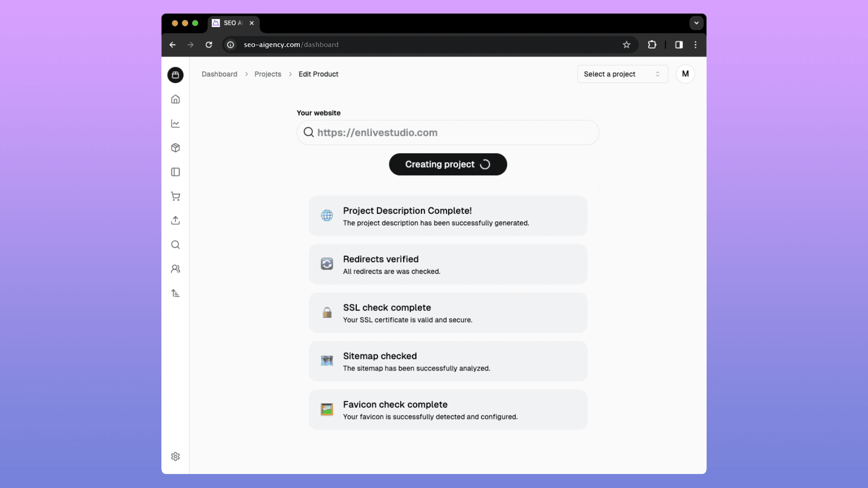Click the Upload icon in the sidebar
Screen dimensions: 868x488
coord(175,220)
